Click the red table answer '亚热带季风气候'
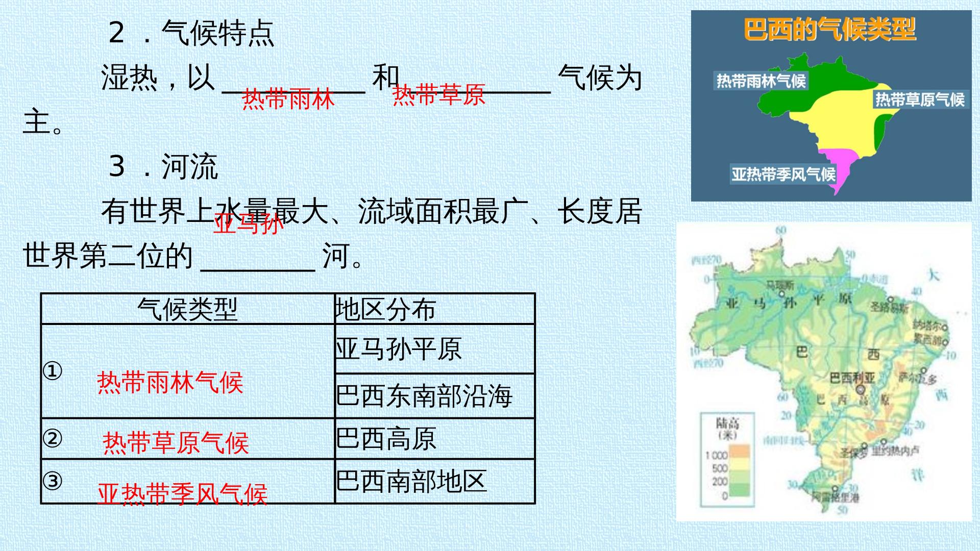Screen dimensions: 980x551 (x=182, y=494)
